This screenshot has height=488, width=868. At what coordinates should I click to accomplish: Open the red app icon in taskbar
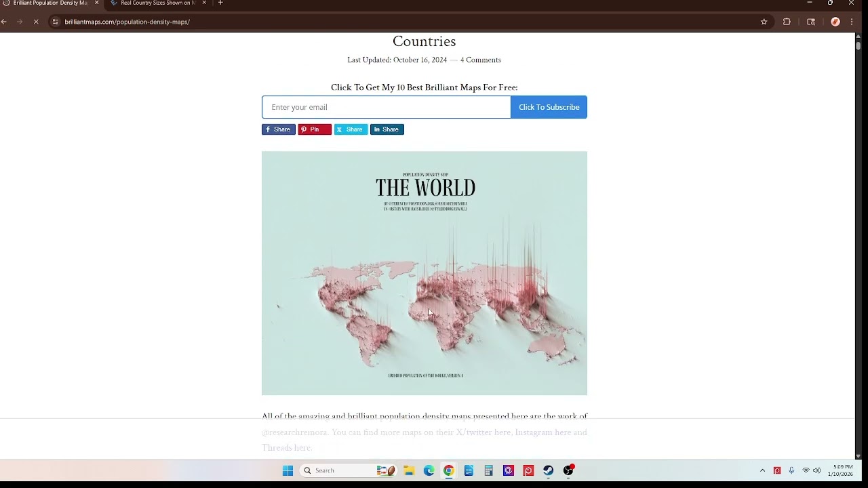point(528,470)
